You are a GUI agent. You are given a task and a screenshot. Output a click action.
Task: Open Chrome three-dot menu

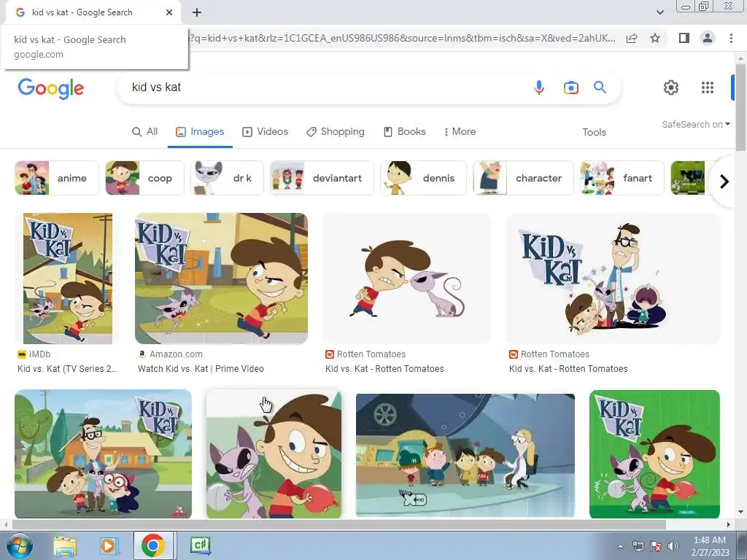731,38
